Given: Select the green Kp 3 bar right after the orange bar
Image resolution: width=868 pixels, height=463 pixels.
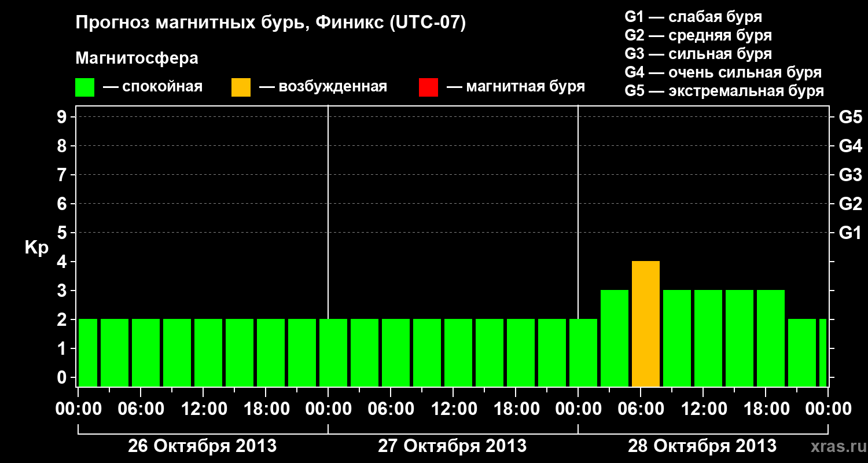Looking at the screenshot, I should (677, 338).
